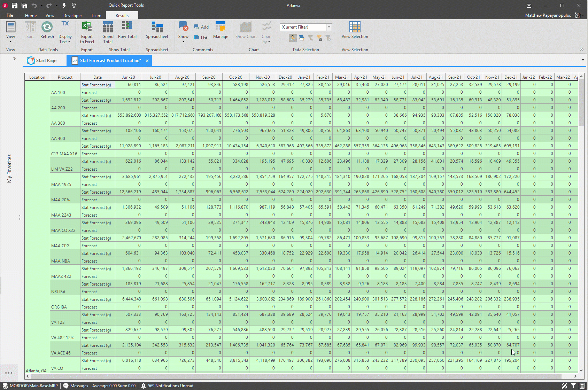
Task: Click the vertical scrollbar thumb
Action: pos(581,103)
